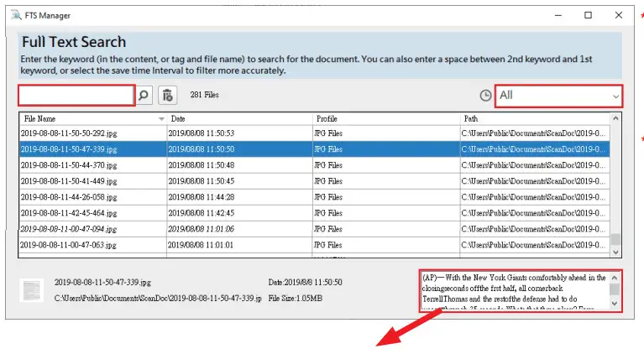Image resolution: width=644 pixels, height=354 pixels.
Task: Select file 2019-08-08-11-42-45-464.jpg
Action: pyautogui.click(x=69, y=213)
